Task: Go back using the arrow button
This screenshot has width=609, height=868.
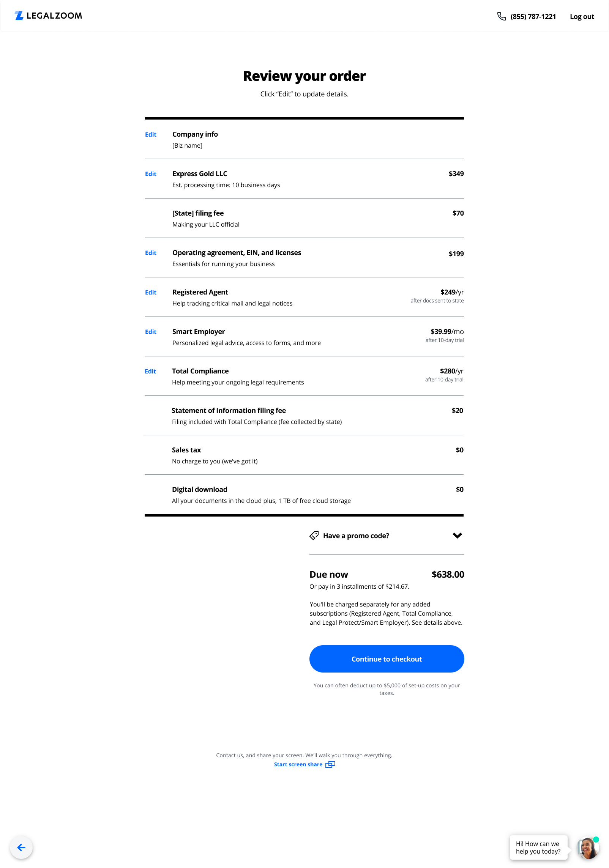Action: click(x=21, y=847)
